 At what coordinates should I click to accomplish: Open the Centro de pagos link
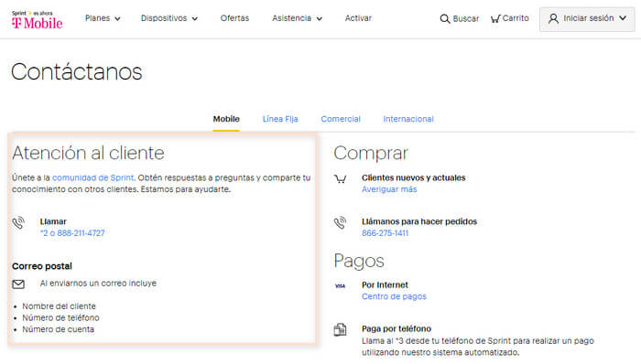(x=394, y=296)
